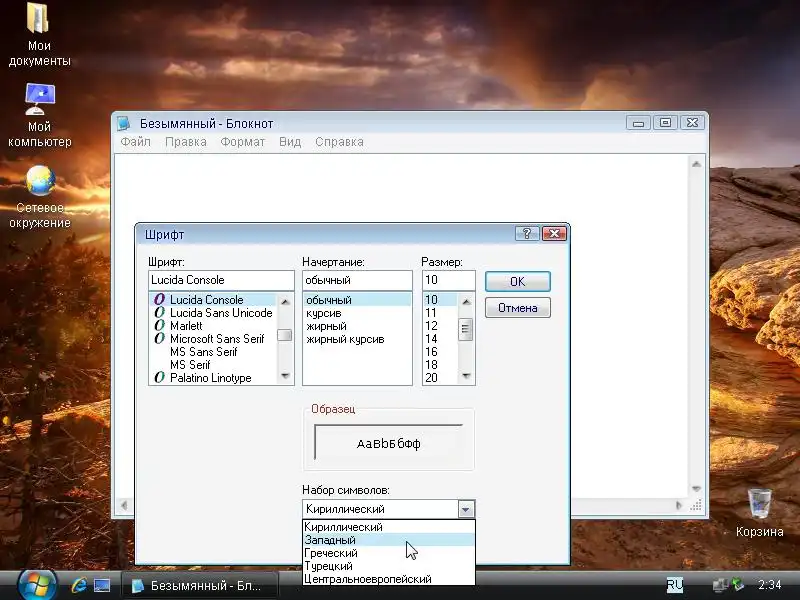Viewport: 800px width, 600px height.
Task: Click the Notepad vertical scrollbar down arrow
Action: point(696,489)
